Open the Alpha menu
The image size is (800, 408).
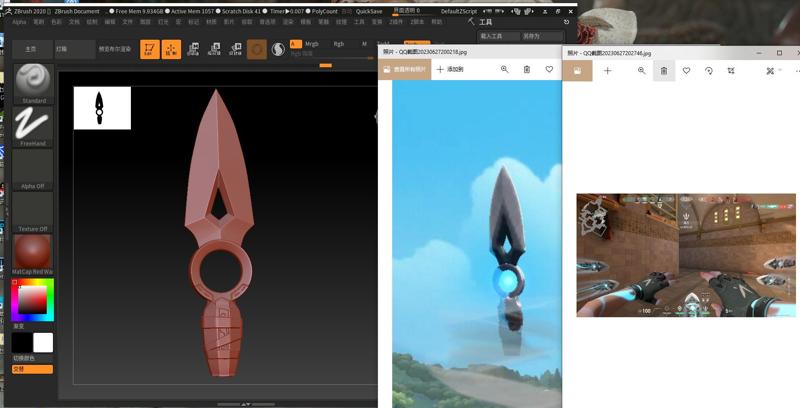coord(19,22)
